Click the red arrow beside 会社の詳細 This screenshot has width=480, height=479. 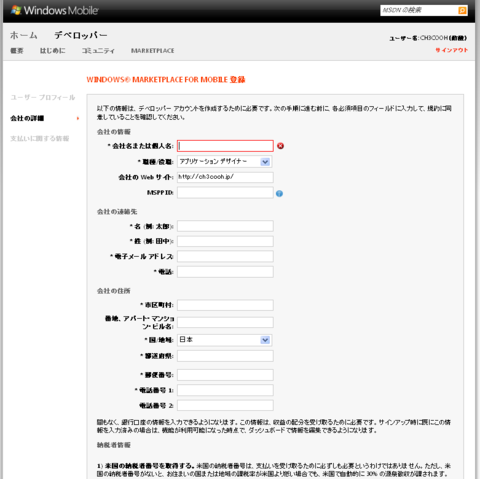coord(78,118)
